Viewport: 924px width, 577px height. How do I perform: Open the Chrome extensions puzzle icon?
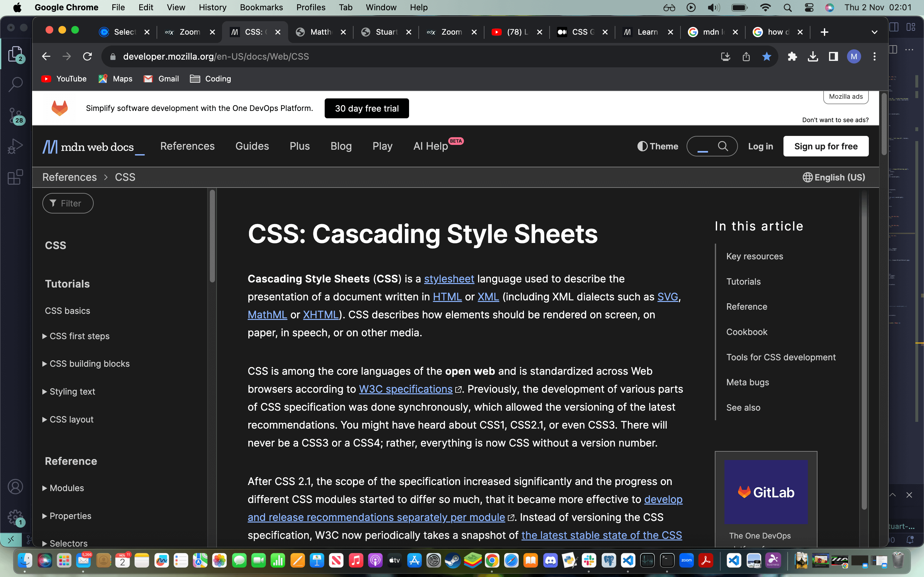[792, 56]
